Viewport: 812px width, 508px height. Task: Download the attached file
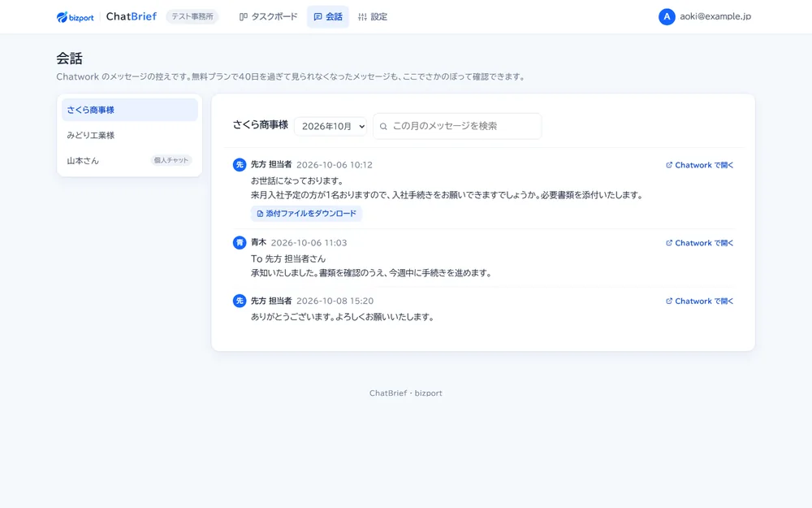tap(307, 214)
